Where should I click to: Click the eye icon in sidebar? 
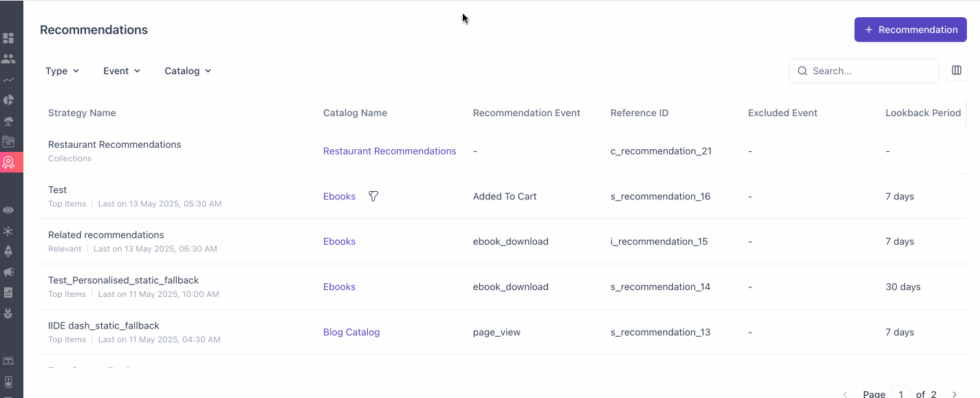pyautogui.click(x=8, y=210)
